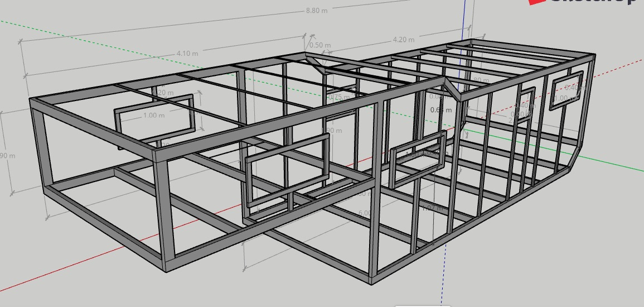
Task: Click the 1.00 m label inside left window
Action: point(153,116)
